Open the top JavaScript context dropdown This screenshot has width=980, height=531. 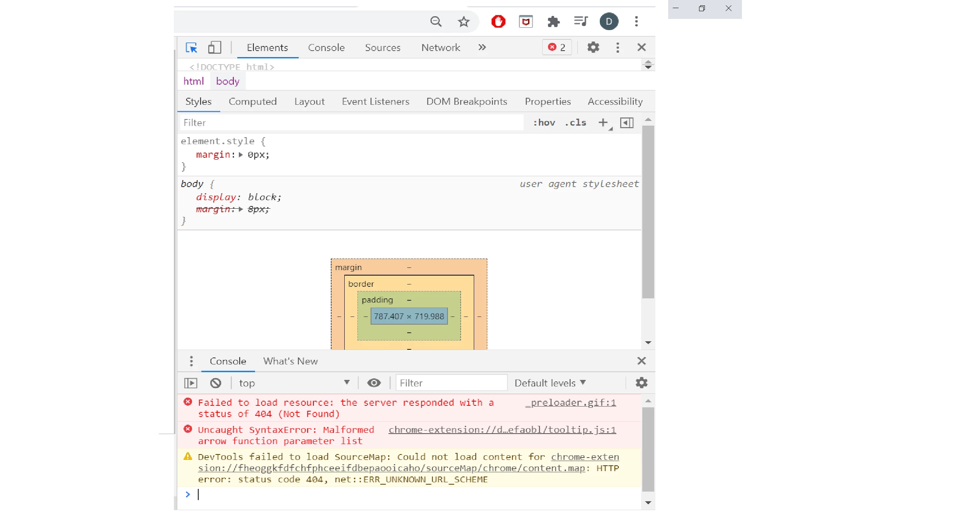294,383
